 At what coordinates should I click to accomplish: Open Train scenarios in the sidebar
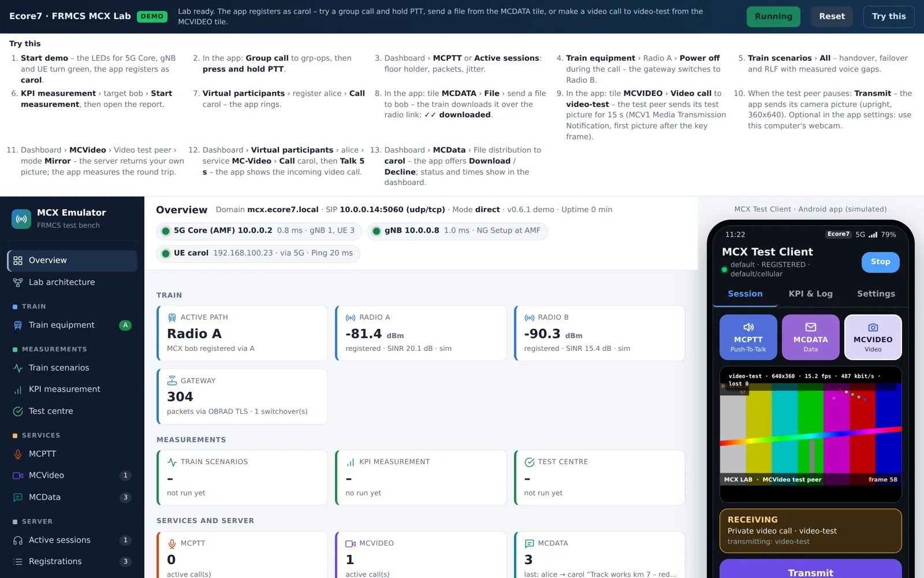point(72,368)
